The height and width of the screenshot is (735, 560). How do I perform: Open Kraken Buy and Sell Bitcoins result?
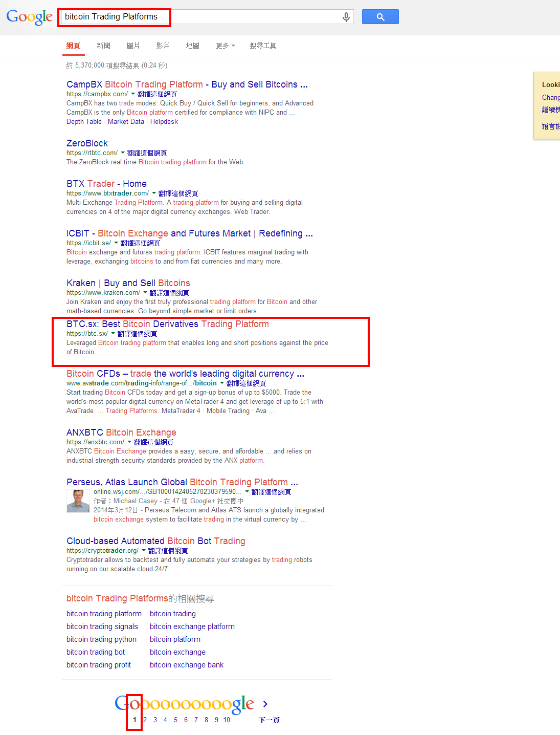click(128, 283)
